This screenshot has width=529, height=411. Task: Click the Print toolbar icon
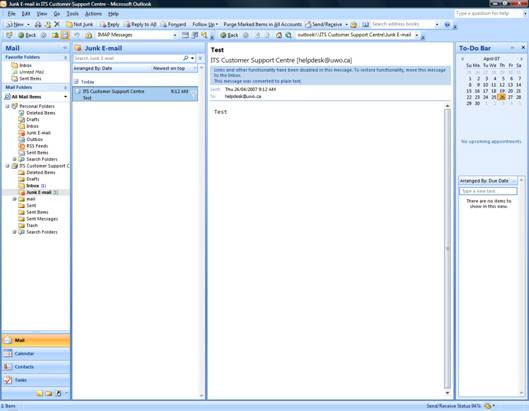pos(38,24)
